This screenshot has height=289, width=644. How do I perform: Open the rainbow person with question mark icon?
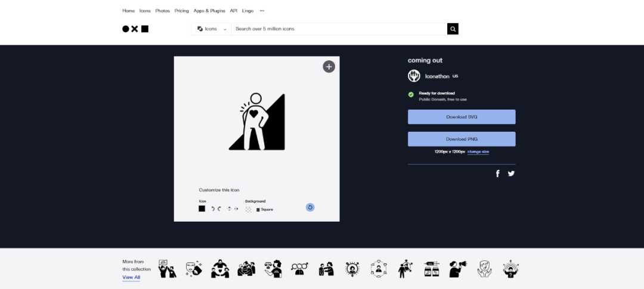(x=511, y=269)
